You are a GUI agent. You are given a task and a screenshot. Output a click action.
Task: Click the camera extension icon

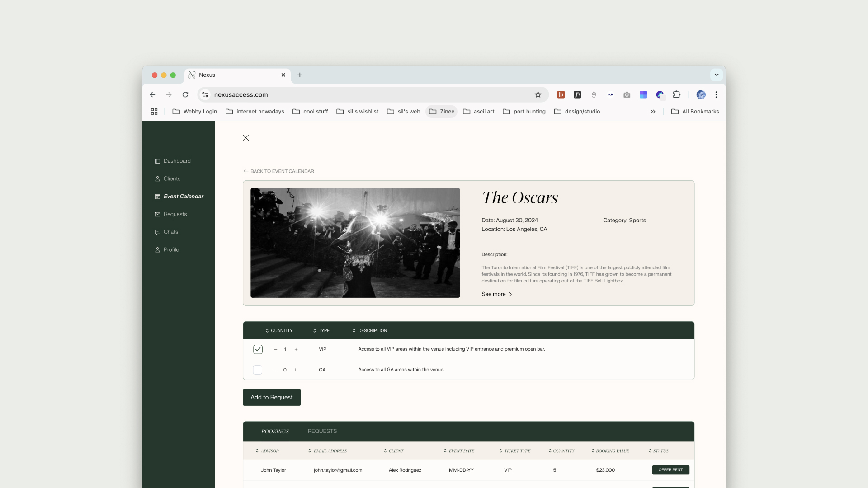tap(627, 94)
